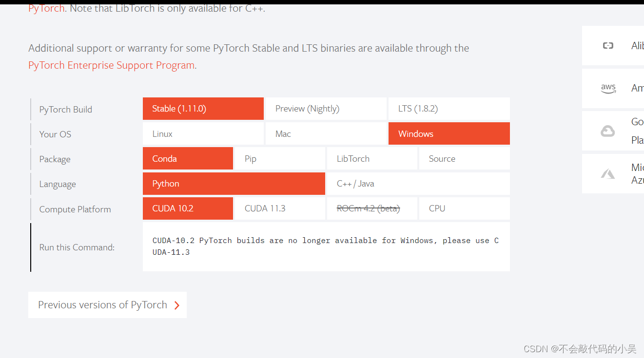The height and width of the screenshot is (358, 644).
Task: Choose the LTS (1.8.2) build
Action: coord(449,109)
